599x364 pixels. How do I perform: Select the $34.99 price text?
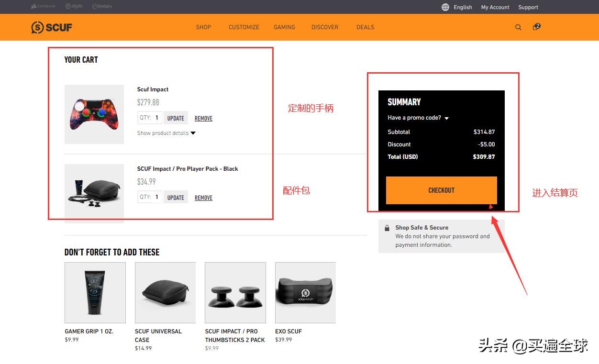[146, 182]
